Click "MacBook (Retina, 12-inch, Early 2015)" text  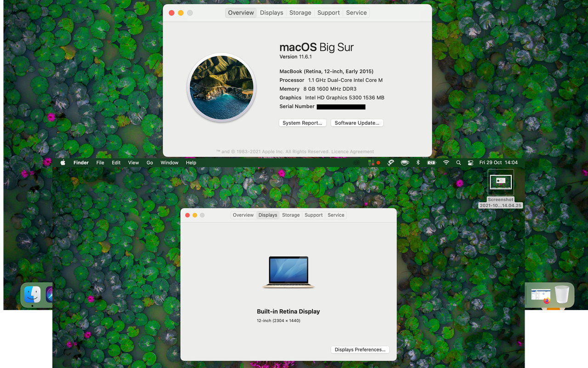(327, 71)
